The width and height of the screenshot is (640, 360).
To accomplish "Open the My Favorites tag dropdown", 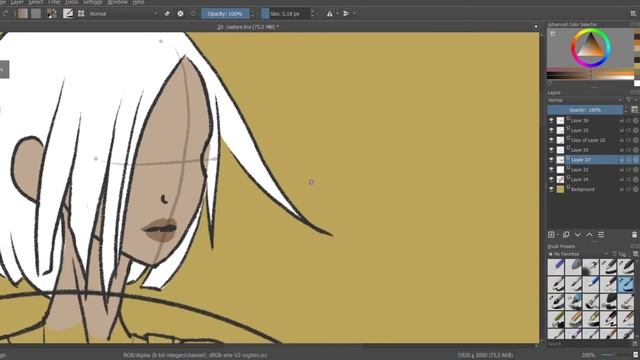I will pyautogui.click(x=578, y=254).
